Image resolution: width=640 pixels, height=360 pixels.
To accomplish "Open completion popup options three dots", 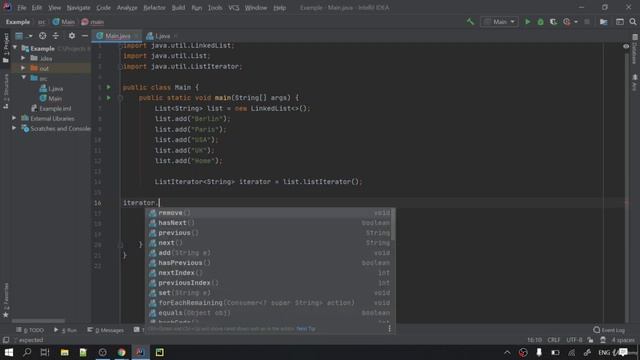I will pos(389,329).
